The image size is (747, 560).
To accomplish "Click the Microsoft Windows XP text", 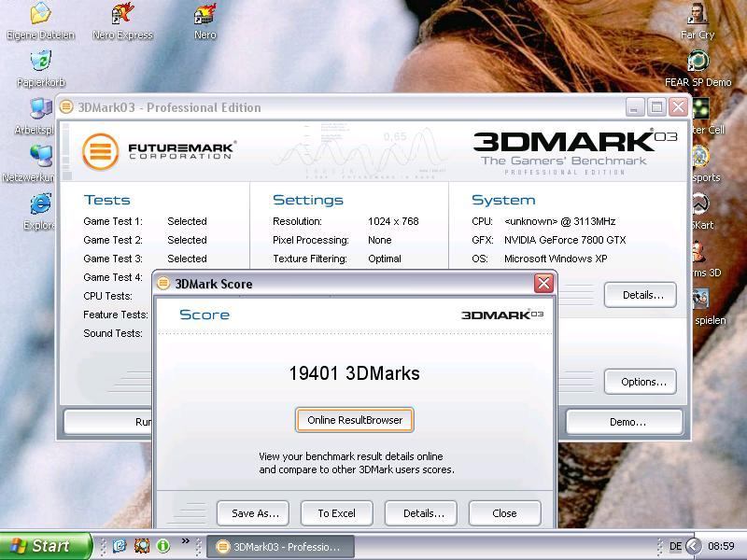I will (556, 259).
